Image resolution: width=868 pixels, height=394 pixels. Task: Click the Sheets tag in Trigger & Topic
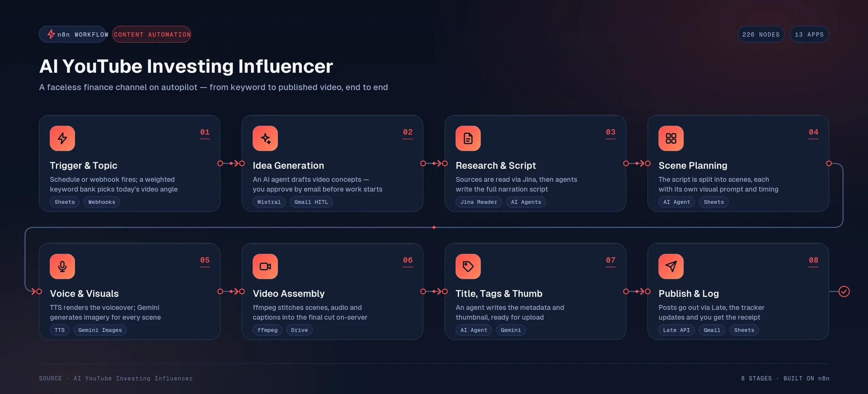coord(65,202)
